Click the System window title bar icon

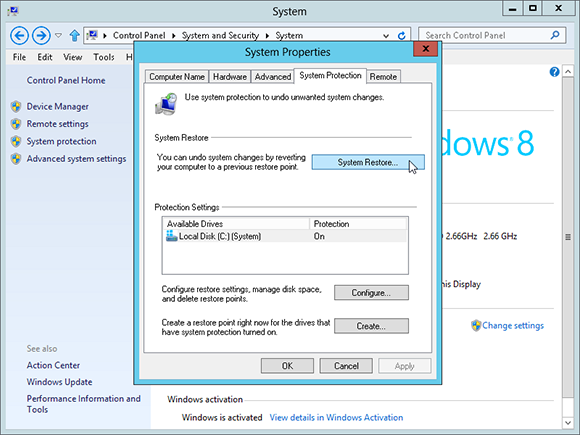pyautogui.click(x=13, y=11)
